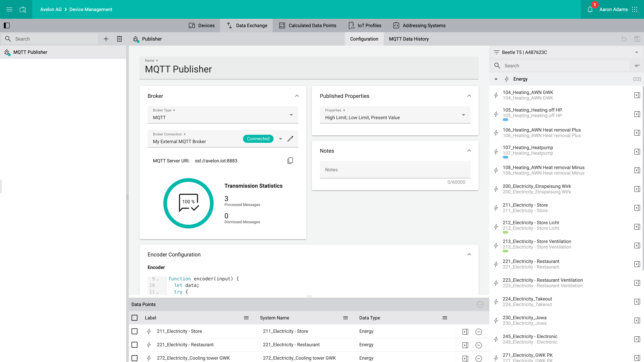Collapse the Notes section
The image size is (644, 362).
point(469,151)
